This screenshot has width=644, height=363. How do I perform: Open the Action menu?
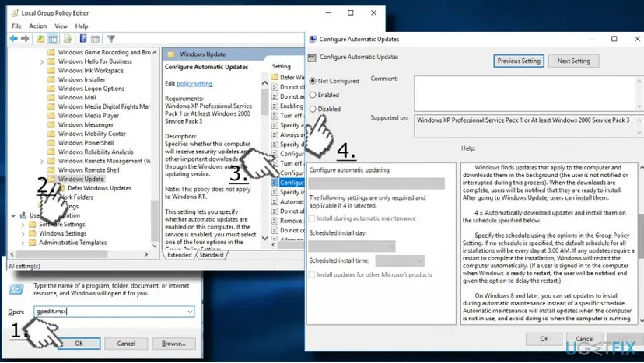click(x=38, y=26)
